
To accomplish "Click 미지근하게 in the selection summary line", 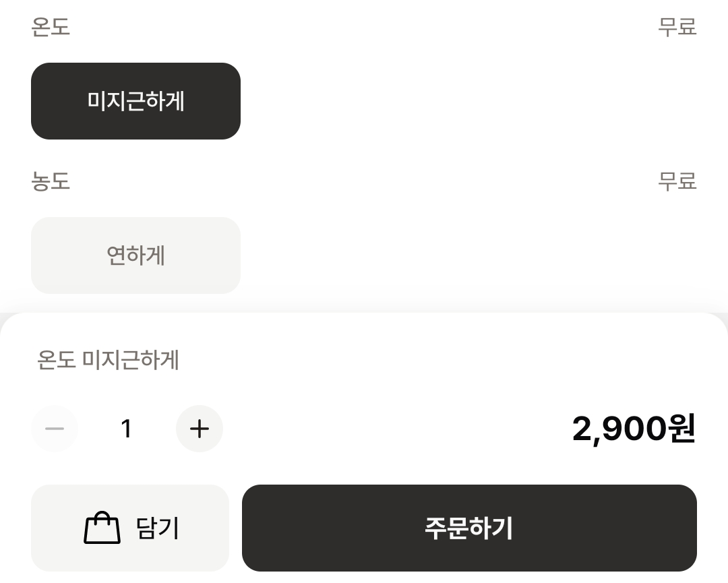I will click(x=131, y=361).
